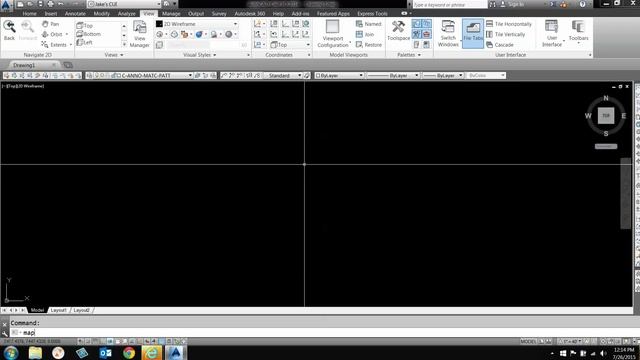Click Tile Vertically
This screenshot has height=360, width=640.
point(505,34)
